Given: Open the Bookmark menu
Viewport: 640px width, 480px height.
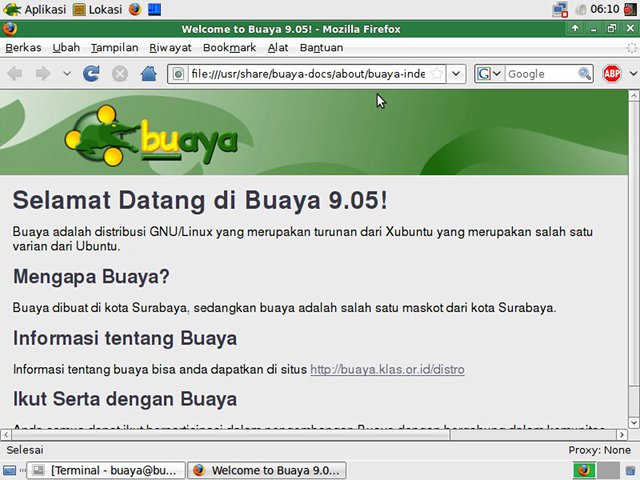Looking at the screenshot, I should pos(229,48).
